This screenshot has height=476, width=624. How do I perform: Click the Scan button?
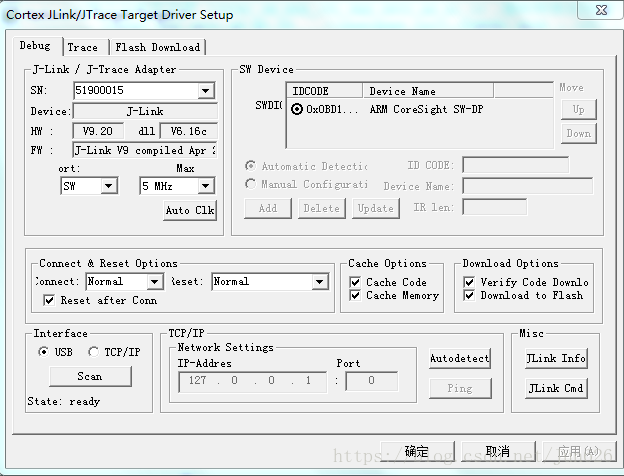(x=90, y=377)
